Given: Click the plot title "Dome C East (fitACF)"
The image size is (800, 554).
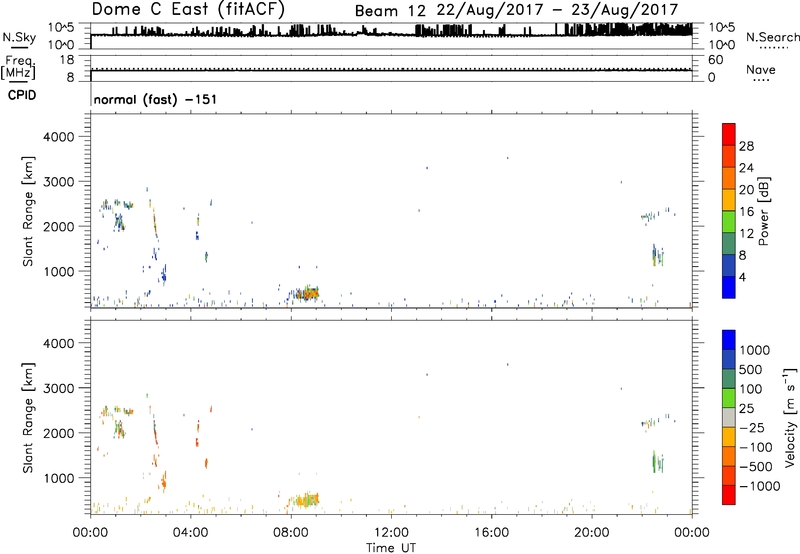Looking at the screenshot, I should 188,10.
